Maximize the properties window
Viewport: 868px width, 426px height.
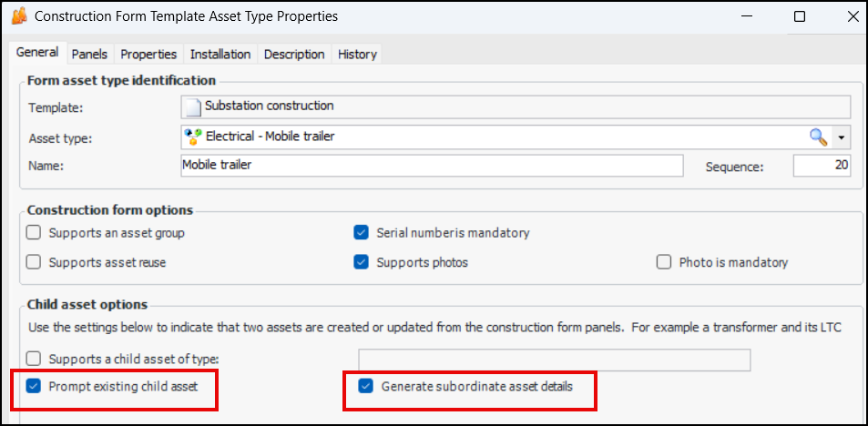pyautogui.click(x=800, y=16)
